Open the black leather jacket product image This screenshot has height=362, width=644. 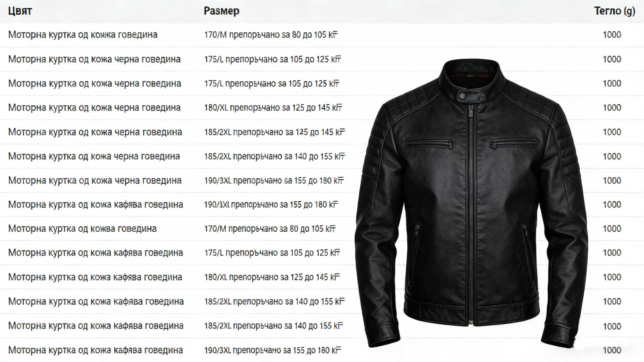tap(471, 203)
